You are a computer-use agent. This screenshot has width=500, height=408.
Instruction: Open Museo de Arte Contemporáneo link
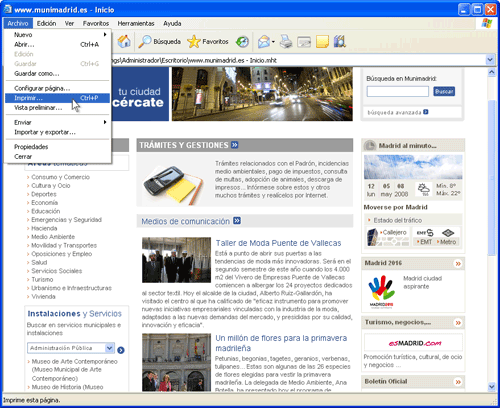74,370
